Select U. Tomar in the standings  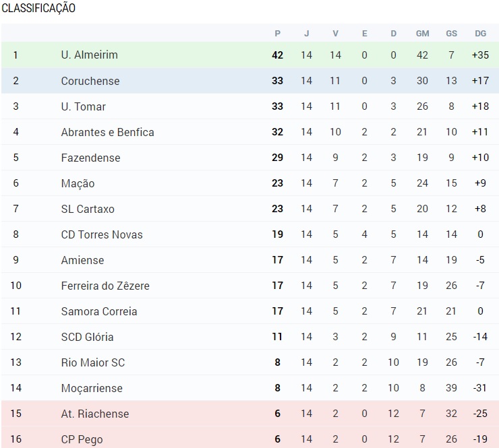[83, 106]
